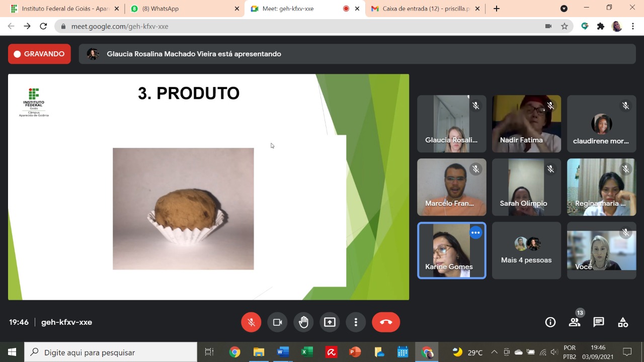
Task: Unmute the microphone in Meet controls
Action: click(251, 322)
